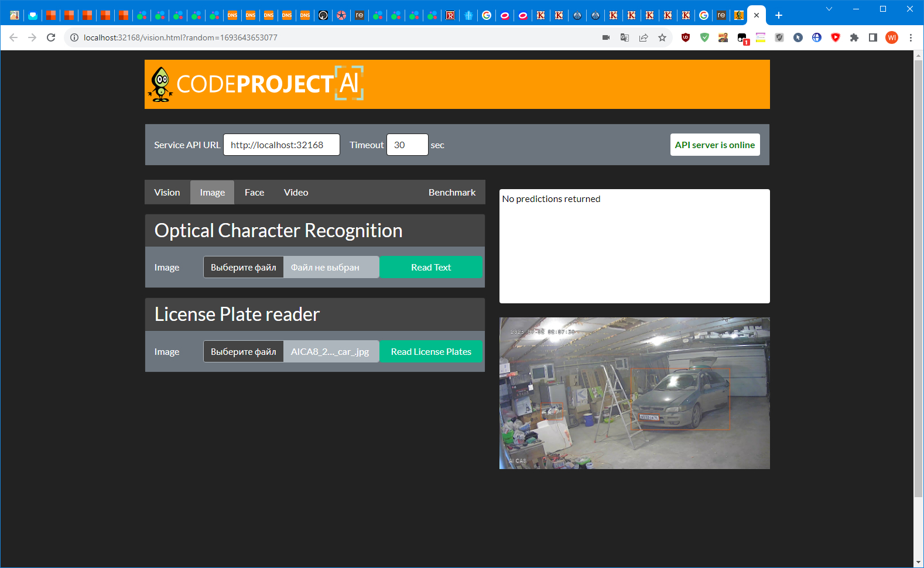This screenshot has height=568, width=924.
Task: Expand the tab search chevron
Action: pyautogui.click(x=829, y=9)
